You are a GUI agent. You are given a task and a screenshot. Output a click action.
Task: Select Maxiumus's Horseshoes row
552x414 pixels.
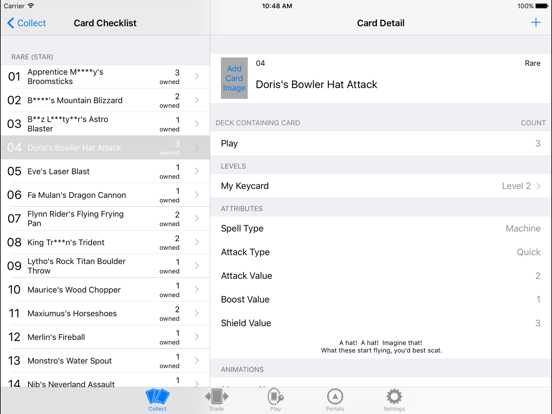[106, 313]
